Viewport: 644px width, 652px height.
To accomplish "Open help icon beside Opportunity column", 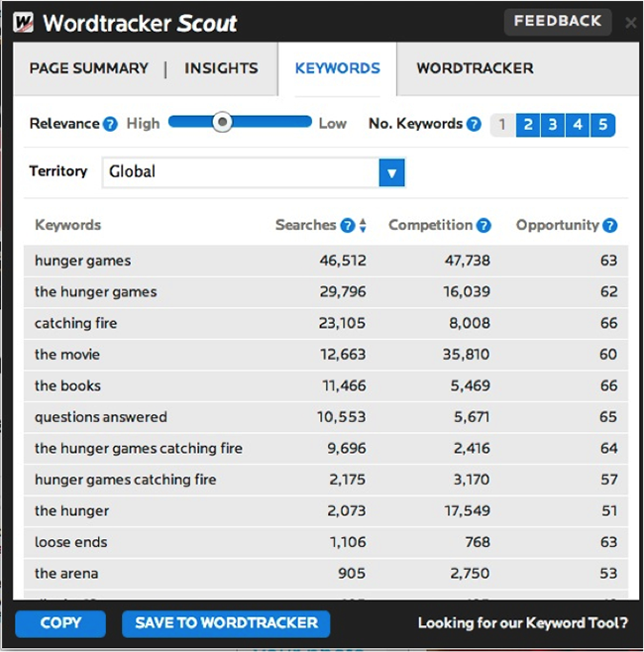I will [x=610, y=225].
